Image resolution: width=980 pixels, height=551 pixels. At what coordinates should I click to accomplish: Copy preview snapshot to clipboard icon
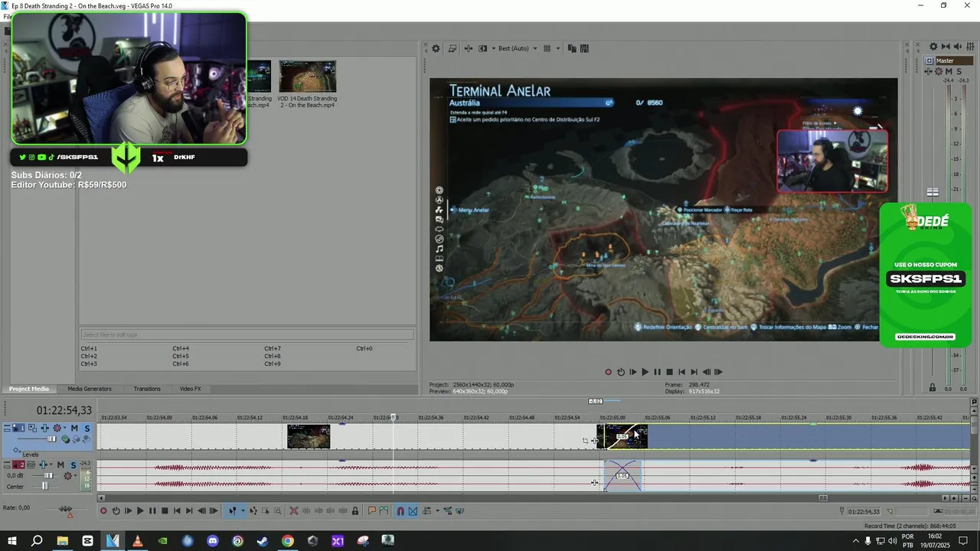pos(573,48)
